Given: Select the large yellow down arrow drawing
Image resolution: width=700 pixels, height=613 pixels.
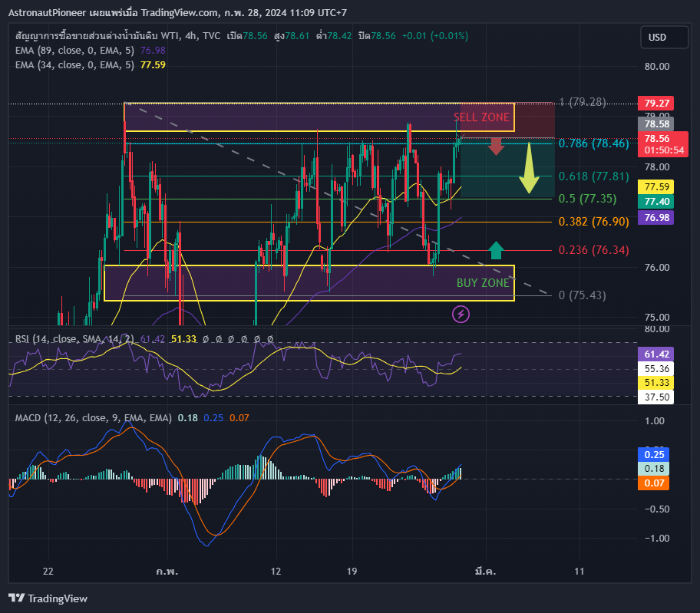Looking at the screenshot, I should [x=529, y=168].
